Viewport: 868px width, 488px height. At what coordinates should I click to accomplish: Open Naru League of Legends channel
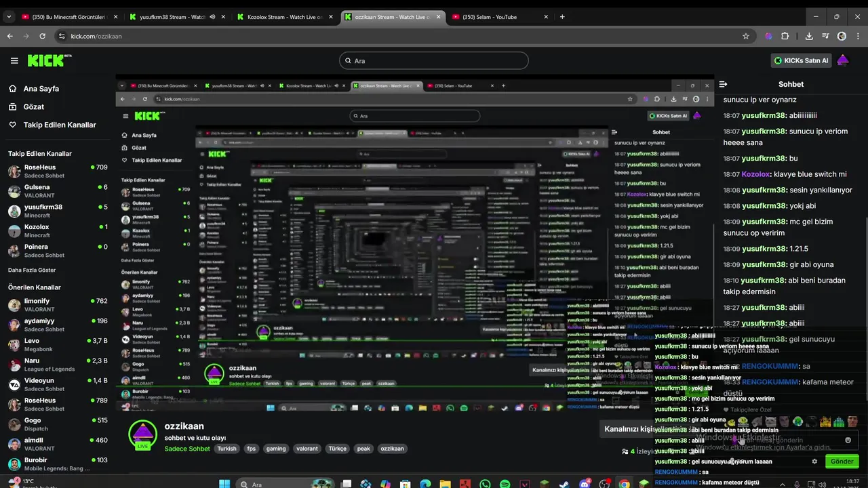pyautogui.click(x=58, y=365)
